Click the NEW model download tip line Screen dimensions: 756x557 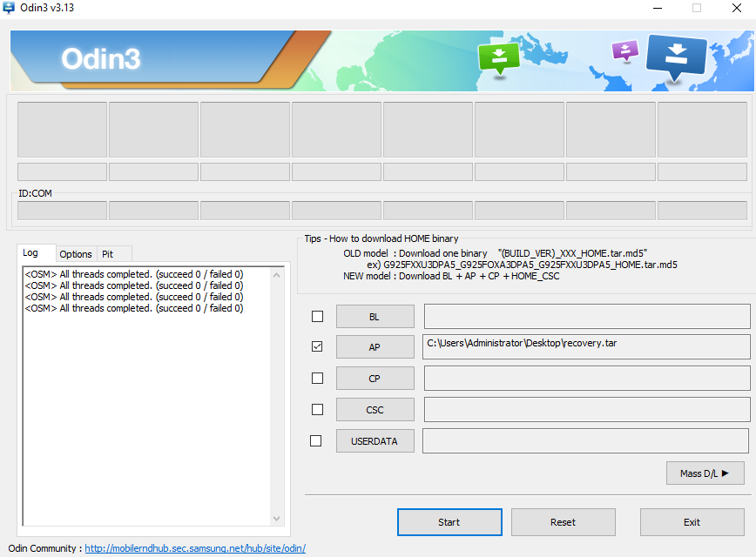451,276
